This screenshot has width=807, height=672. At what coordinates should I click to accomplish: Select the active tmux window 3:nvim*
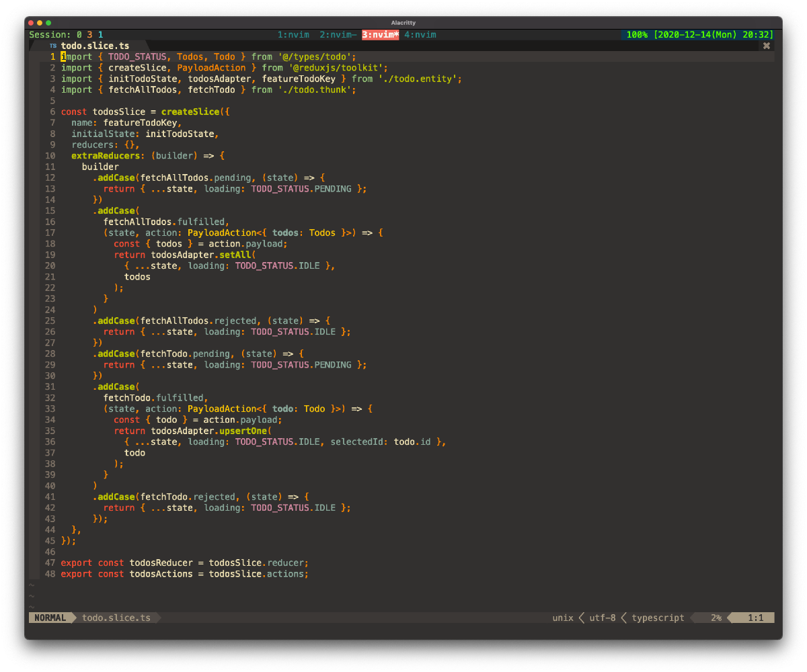pyautogui.click(x=381, y=35)
